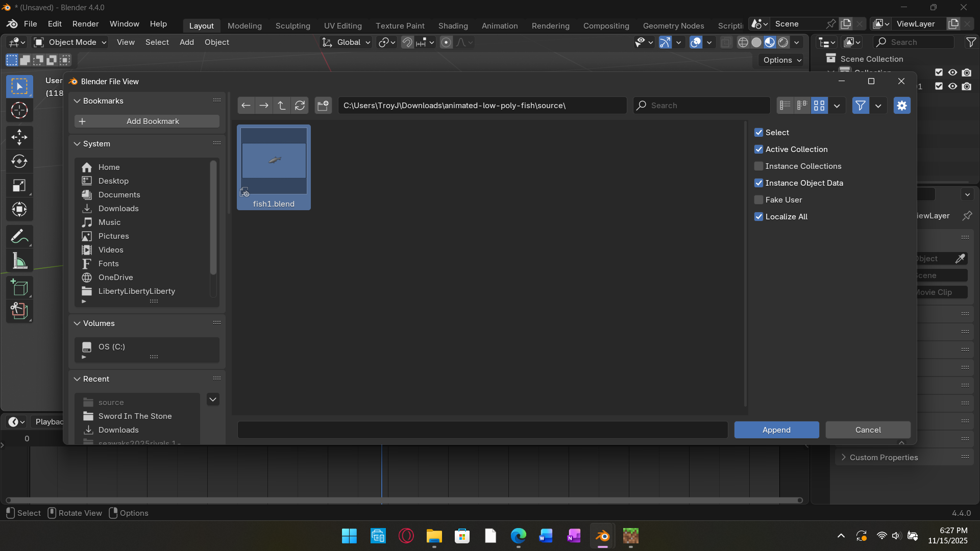Screen dimensions: 980x551
Task: Select the Annotate tool
Action: [19, 237]
